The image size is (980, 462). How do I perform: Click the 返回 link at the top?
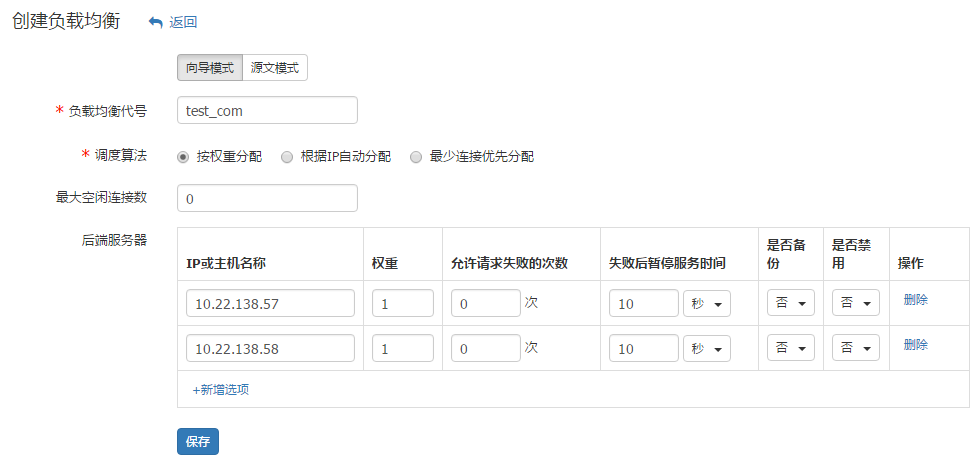click(x=183, y=22)
